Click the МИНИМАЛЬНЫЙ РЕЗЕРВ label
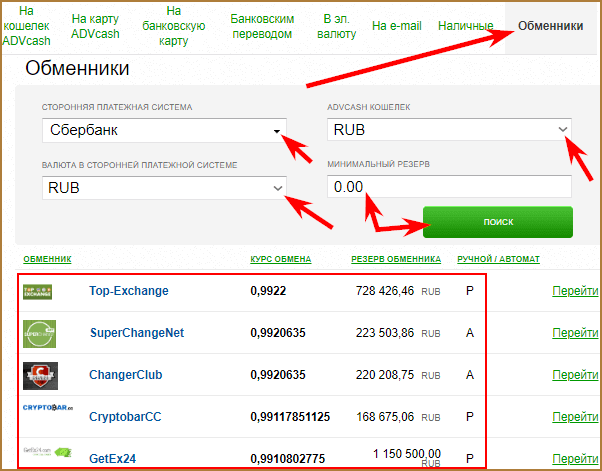This screenshot has height=471, width=602. tap(378, 164)
